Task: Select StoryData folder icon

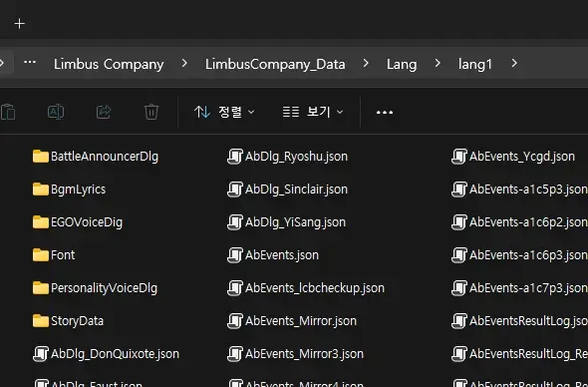Action: (x=41, y=321)
